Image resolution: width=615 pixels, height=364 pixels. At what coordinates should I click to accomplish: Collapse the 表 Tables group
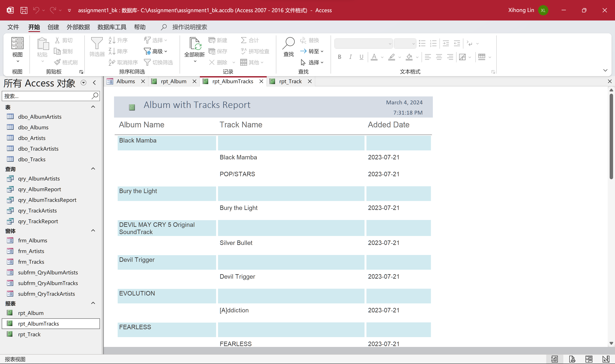tap(93, 107)
